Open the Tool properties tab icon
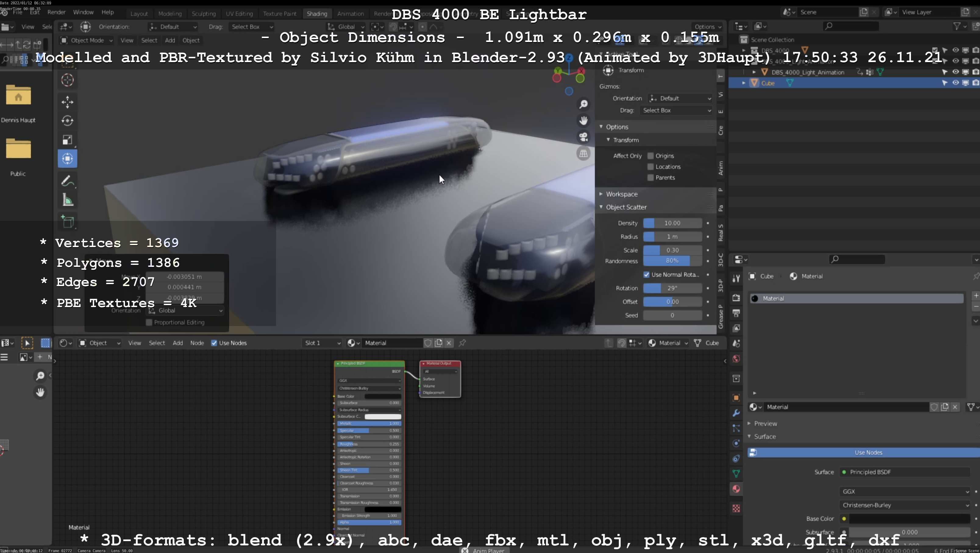The image size is (980, 553). 736,278
